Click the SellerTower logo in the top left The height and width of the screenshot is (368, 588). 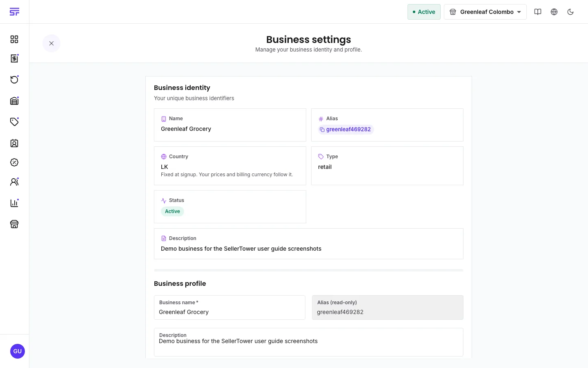tap(14, 12)
